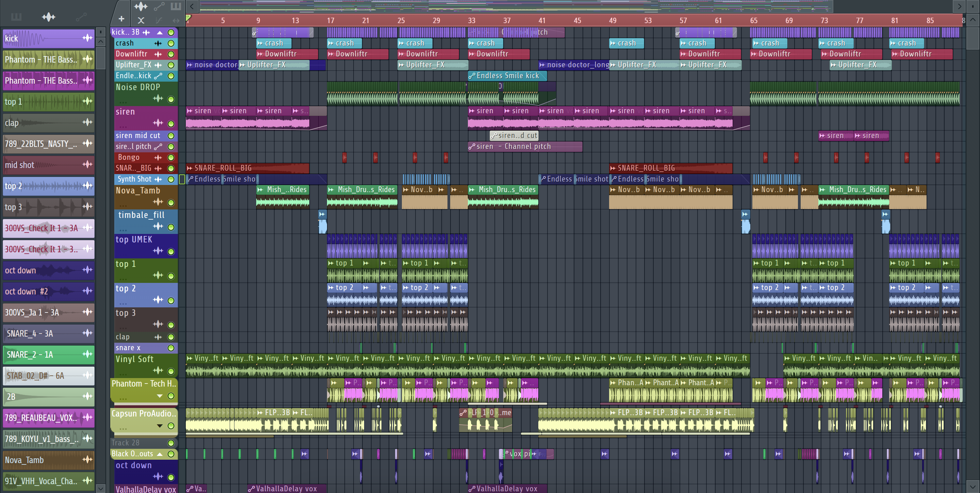This screenshot has width=980, height=493.
Task: Toggle mute on the siren track
Action: pyautogui.click(x=171, y=123)
